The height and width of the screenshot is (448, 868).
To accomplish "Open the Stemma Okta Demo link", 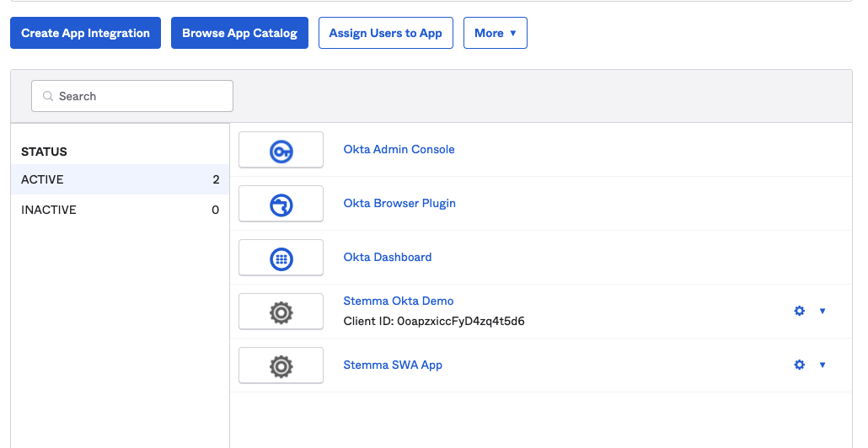I will [x=399, y=301].
